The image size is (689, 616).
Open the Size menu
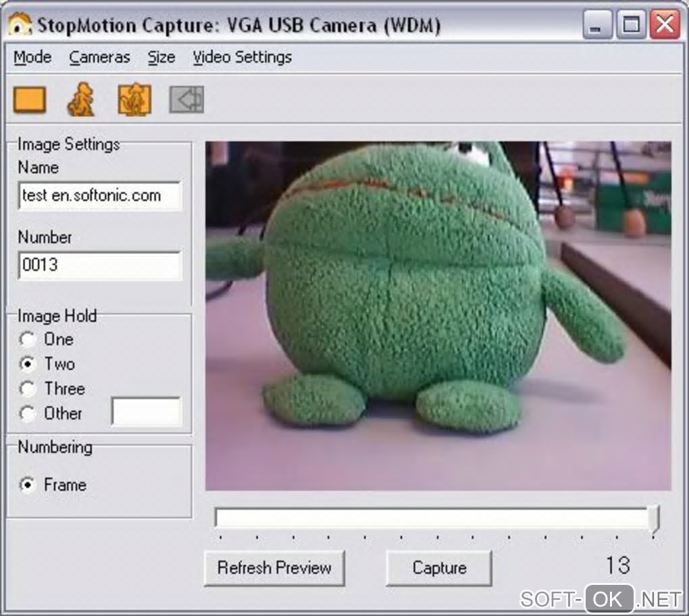click(161, 57)
